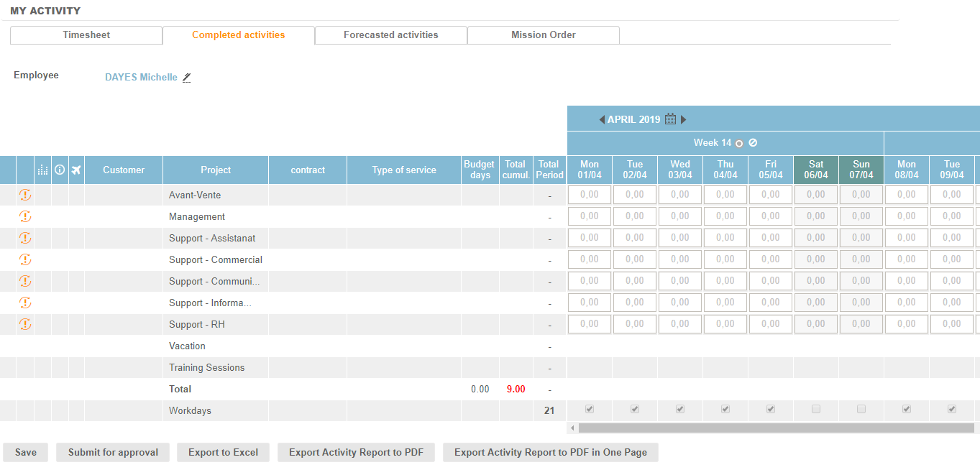Viewport: 980px width, 470px height.
Task: Open the Forecasted activities tab
Action: click(x=390, y=35)
